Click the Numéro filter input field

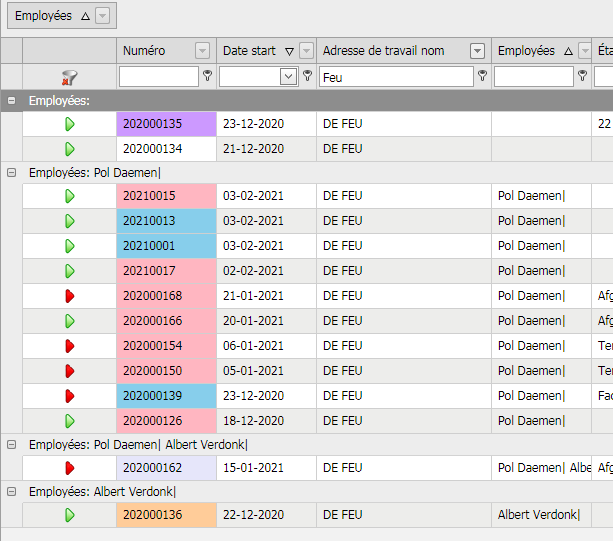pos(159,76)
